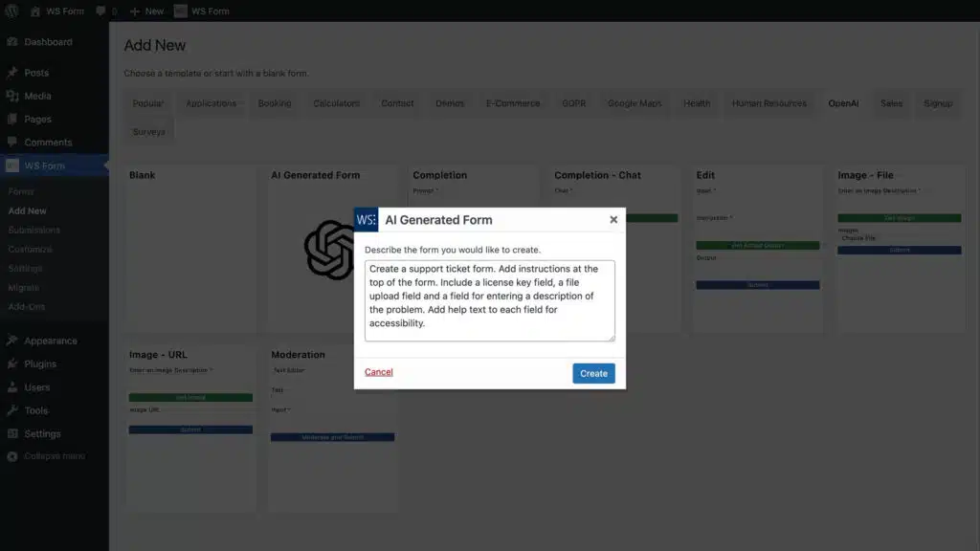Open the Add New submenu item
This screenshot has height=551, width=980.
point(27,210)
